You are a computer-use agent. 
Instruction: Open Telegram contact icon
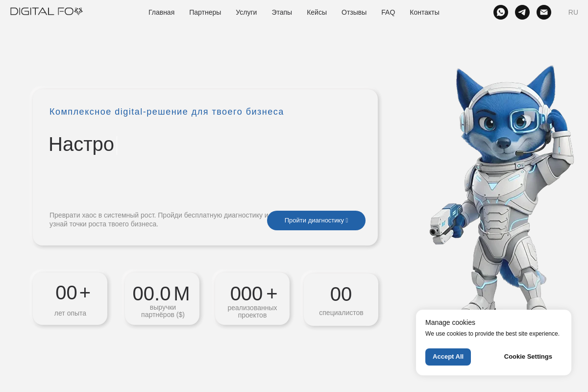click(522, 12)
